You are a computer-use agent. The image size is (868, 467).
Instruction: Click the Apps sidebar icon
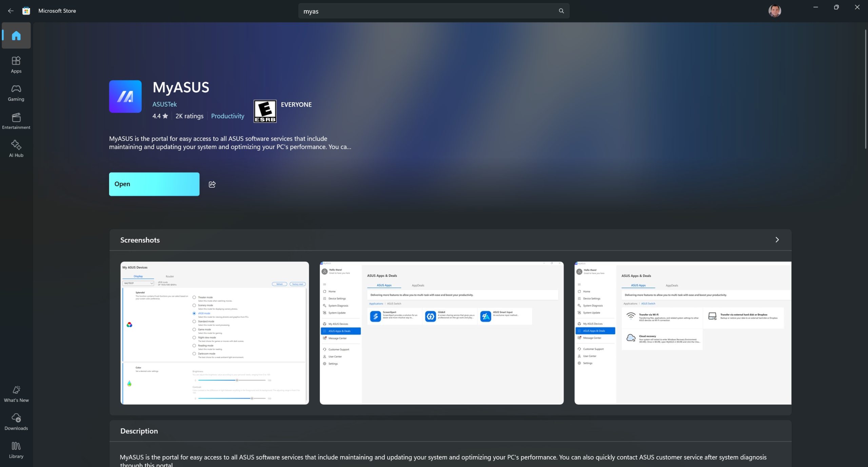click(16, 64)
